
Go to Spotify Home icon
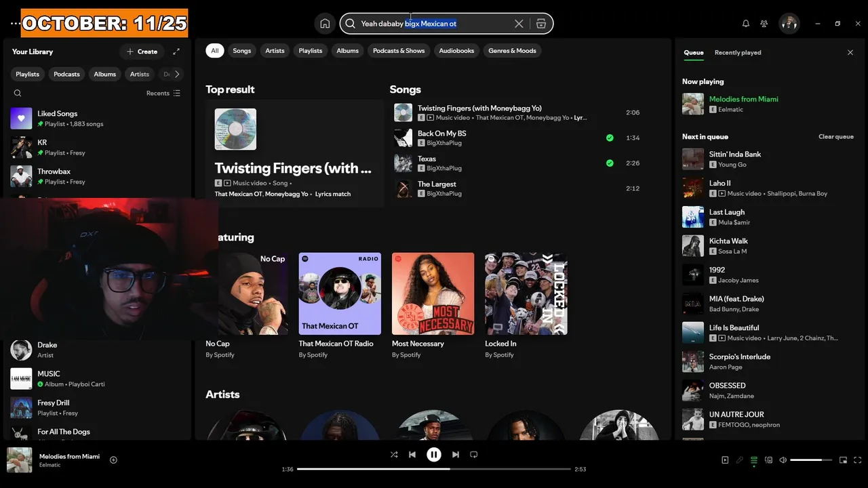click(325, 24)
